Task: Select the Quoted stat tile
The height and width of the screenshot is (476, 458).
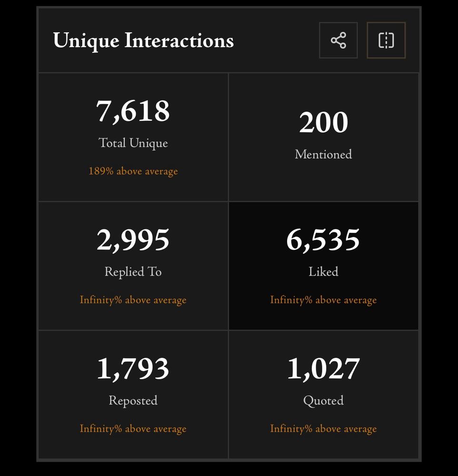Action: pos(324,393)
